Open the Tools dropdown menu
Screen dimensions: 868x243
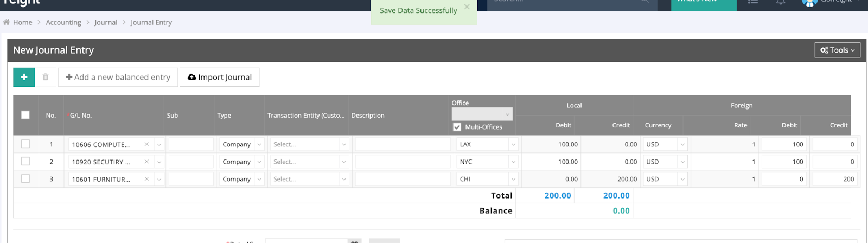click(837, 50)
